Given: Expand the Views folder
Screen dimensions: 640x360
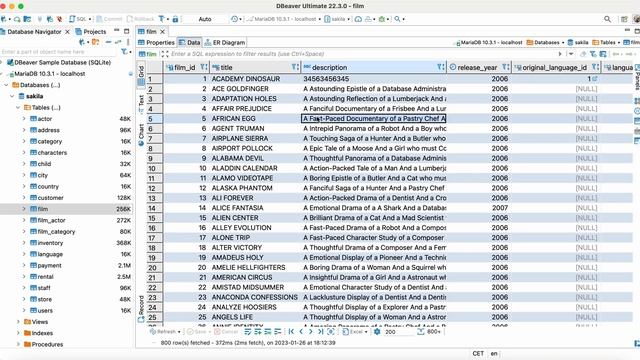Looking at the screenshot, I should 18,322.
